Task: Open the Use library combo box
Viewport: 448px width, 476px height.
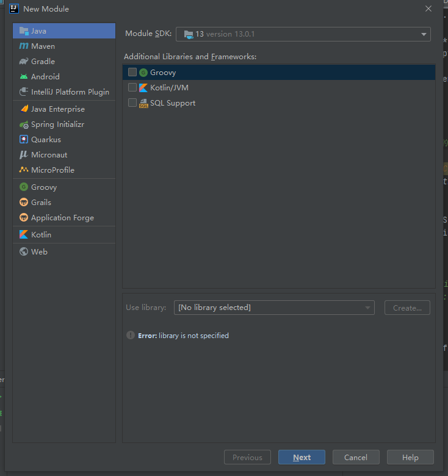Action: [274, 308]
